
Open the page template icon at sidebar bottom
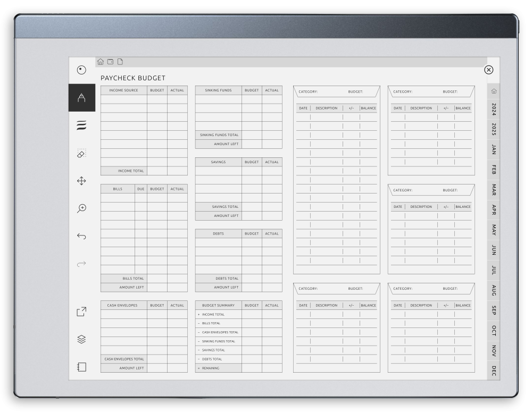[81, 367]
